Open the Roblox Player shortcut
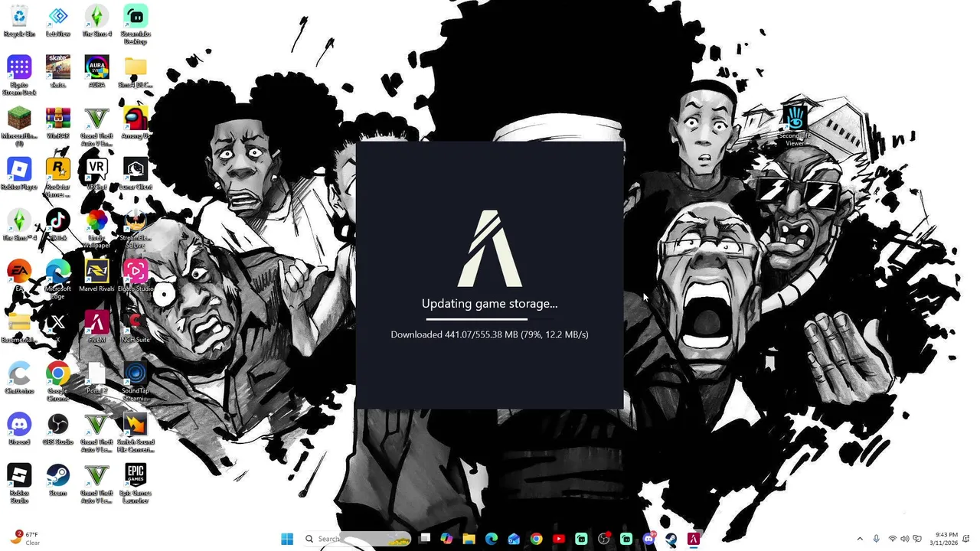 [19, 174]
